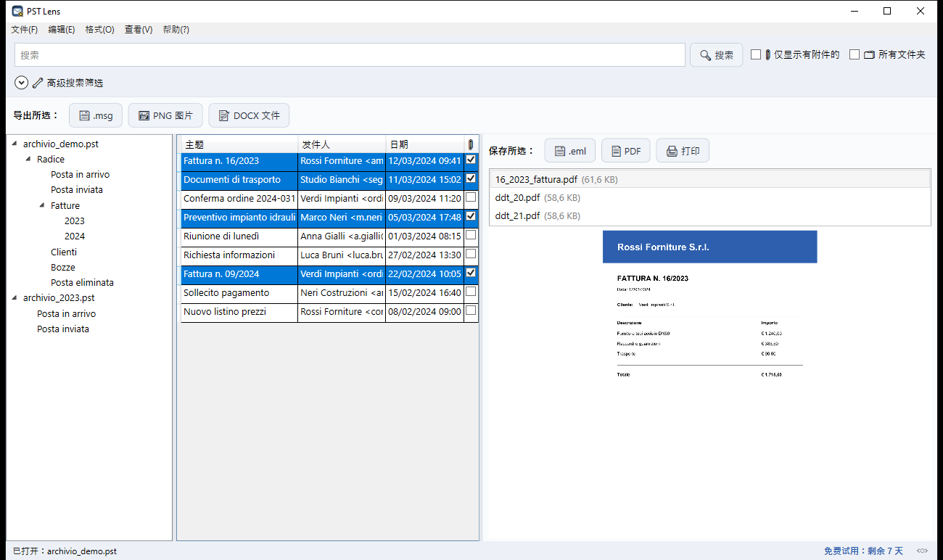Viewport: 943px width, 560px height.
Task: Check the Sollecito pagamento row checkbox
Action: [x=471, y=292]
